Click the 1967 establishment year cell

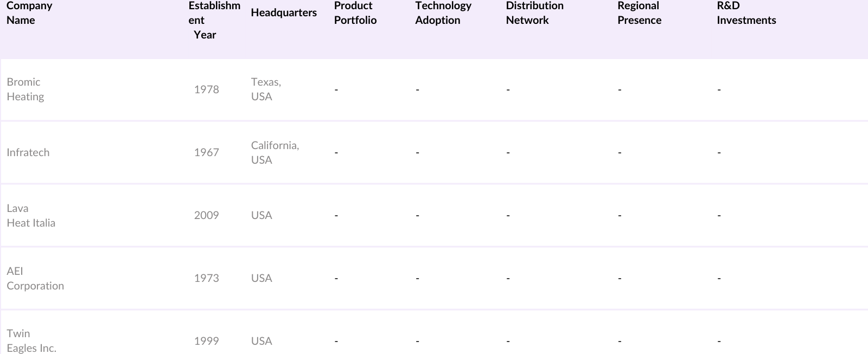tap(207, 152)
